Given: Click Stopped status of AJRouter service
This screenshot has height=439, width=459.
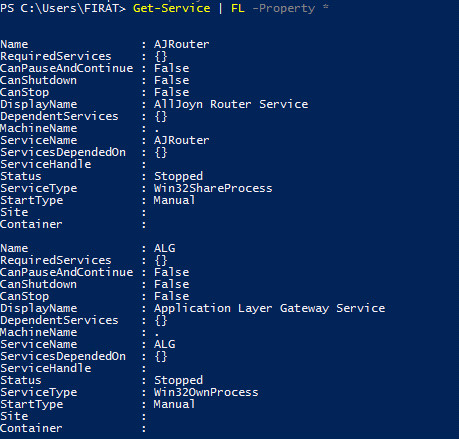Looking at the screenshot, I should (x=178, y=176).
